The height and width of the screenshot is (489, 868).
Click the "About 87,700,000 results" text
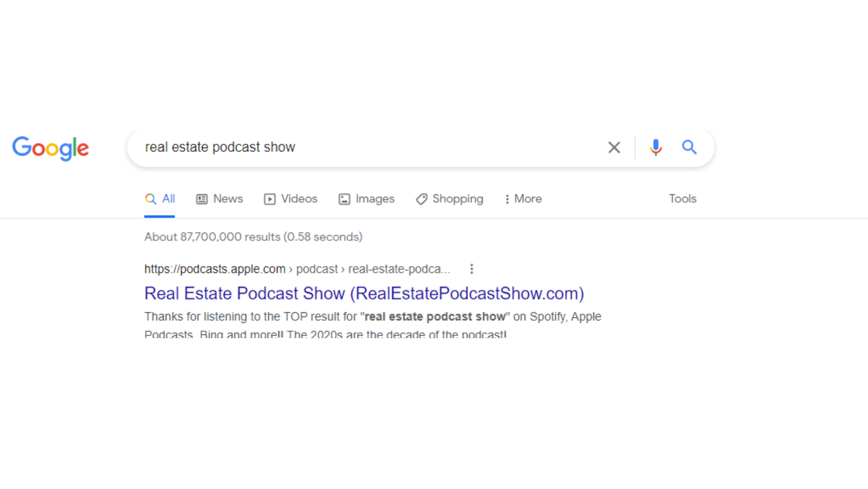tap(213, 237)
